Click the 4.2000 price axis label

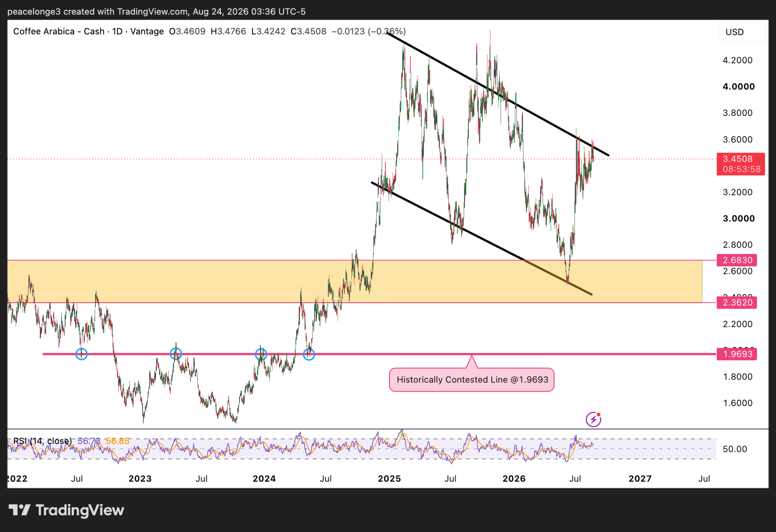pos(737,60)
